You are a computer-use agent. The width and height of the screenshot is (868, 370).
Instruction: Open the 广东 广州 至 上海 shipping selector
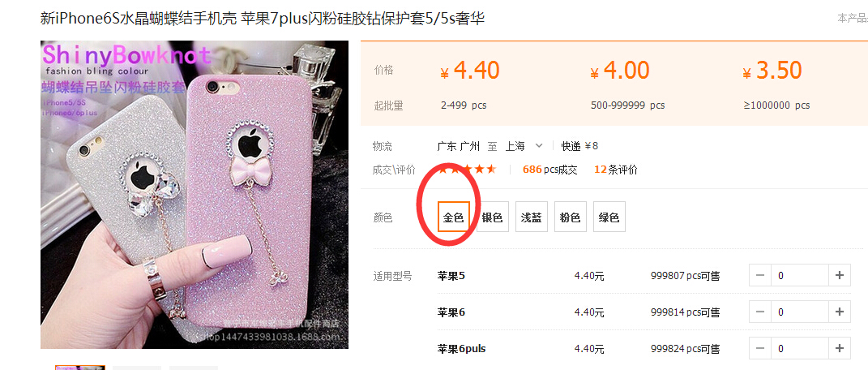click(490, 146)
